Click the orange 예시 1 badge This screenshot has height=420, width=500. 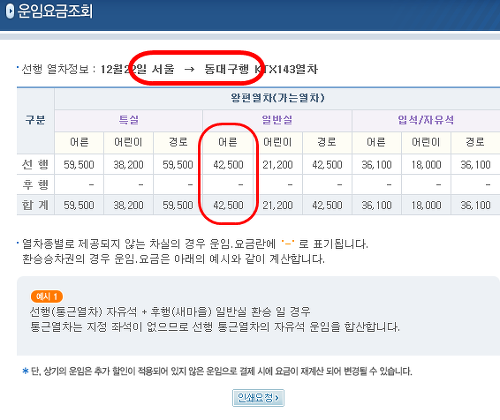coord(47,296)
